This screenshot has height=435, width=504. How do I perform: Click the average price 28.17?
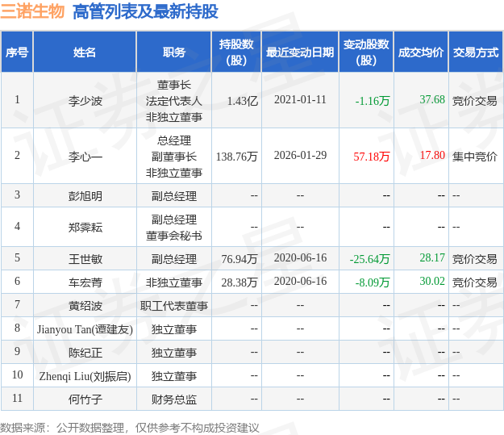(432, 257)
